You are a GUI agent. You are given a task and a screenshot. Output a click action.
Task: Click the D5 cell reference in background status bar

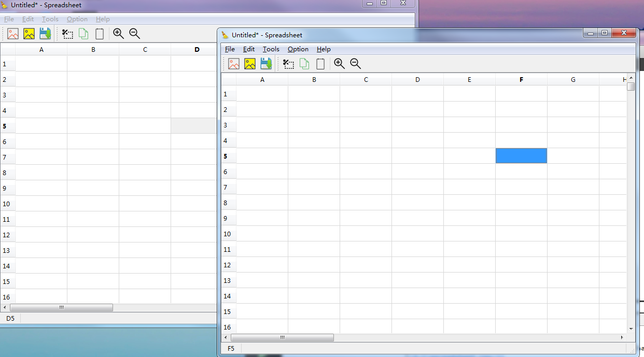[x=10, y=318]
